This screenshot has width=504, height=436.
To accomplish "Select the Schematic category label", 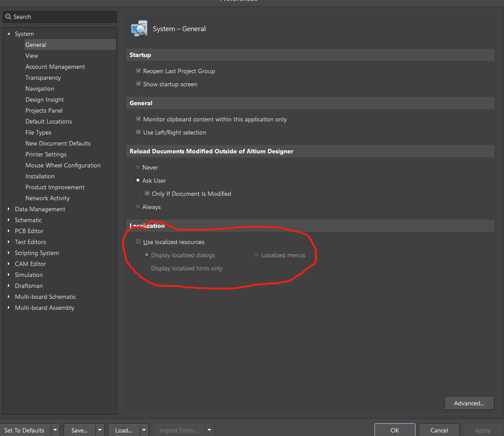I will click(x=28, y=220).
